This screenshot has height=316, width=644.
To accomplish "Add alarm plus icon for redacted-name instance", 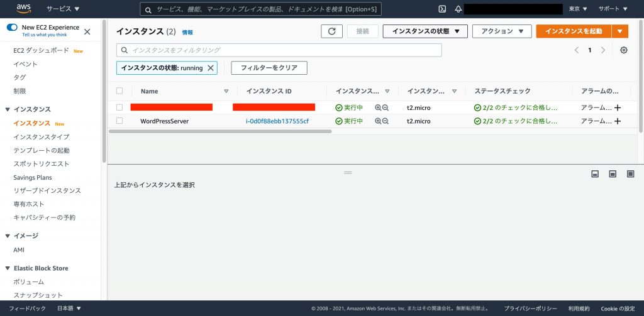I will (618, 107).
